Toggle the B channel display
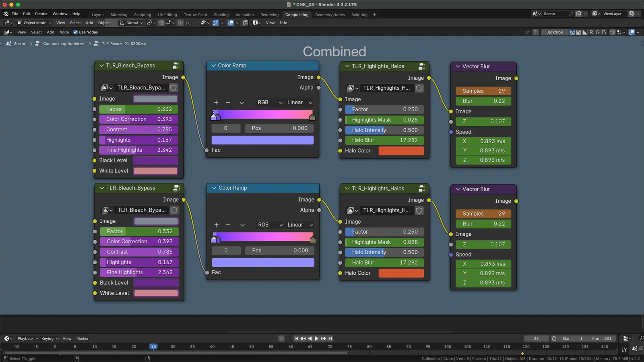The image size is (644, 362). tap(603, 32)
